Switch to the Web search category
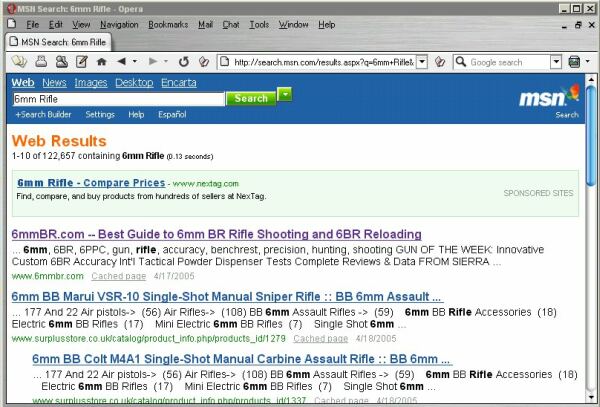The image size is (600, 407). coord(23,83)
